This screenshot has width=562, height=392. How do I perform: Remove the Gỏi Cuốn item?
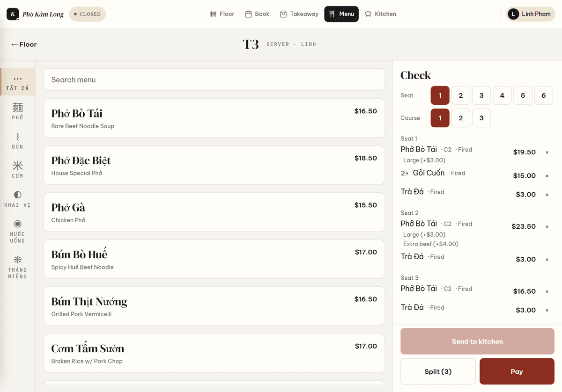547,176
